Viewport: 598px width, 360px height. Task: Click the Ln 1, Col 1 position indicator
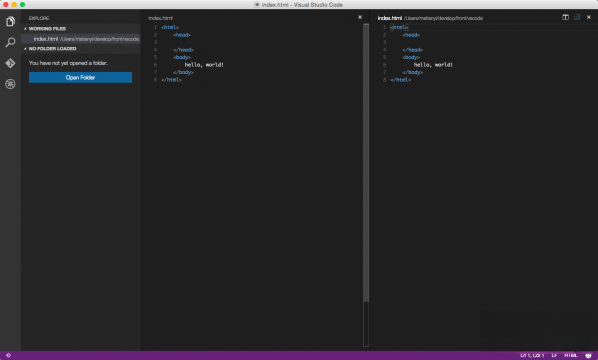tap(532, 355)
